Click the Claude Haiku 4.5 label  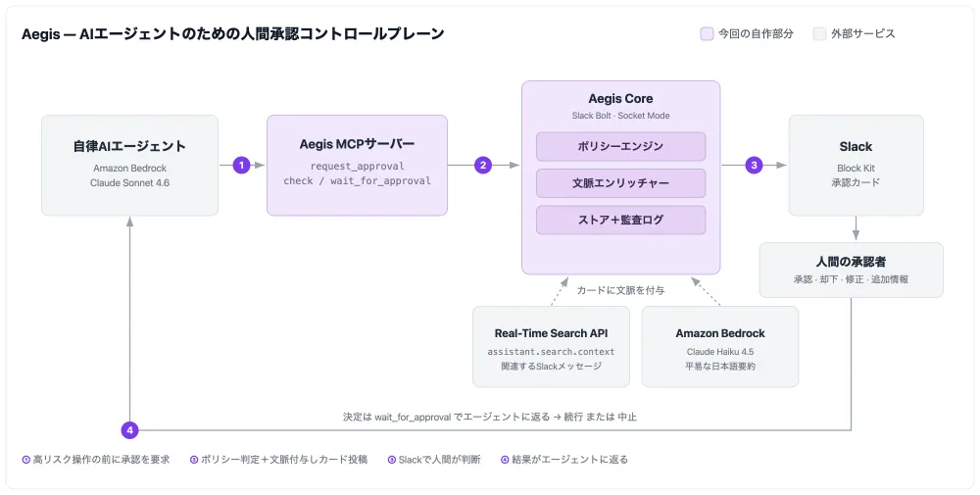coord(720,351)
